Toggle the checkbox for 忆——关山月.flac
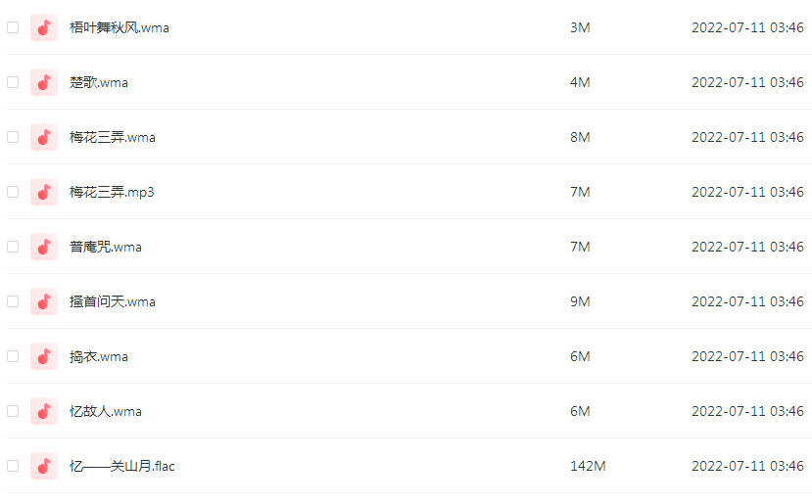The height and width of the screenshot is (504, 812). coord(13,466)
